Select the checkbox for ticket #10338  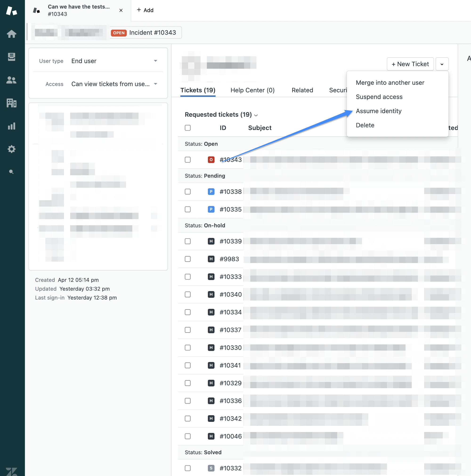[x=188, y=191]
